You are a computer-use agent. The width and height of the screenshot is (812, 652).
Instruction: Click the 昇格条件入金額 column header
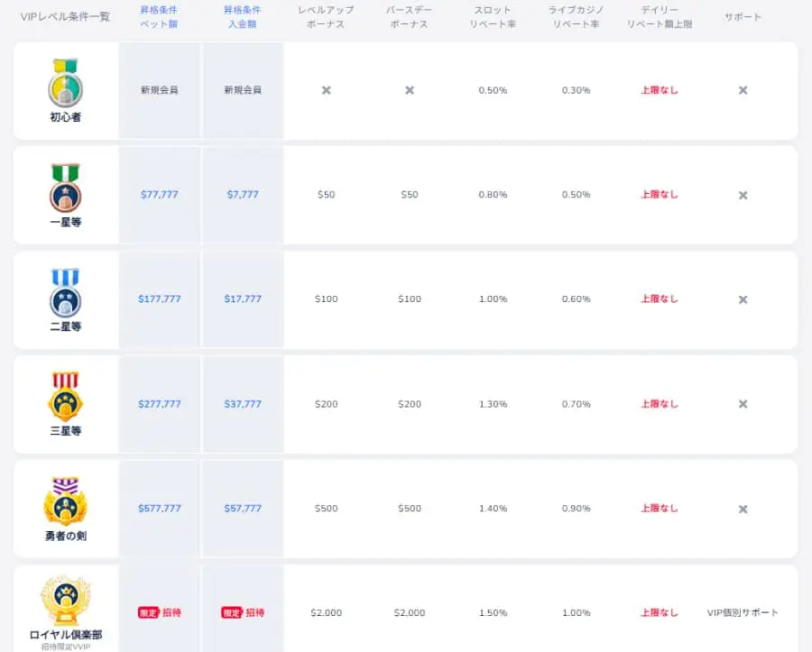243,16
